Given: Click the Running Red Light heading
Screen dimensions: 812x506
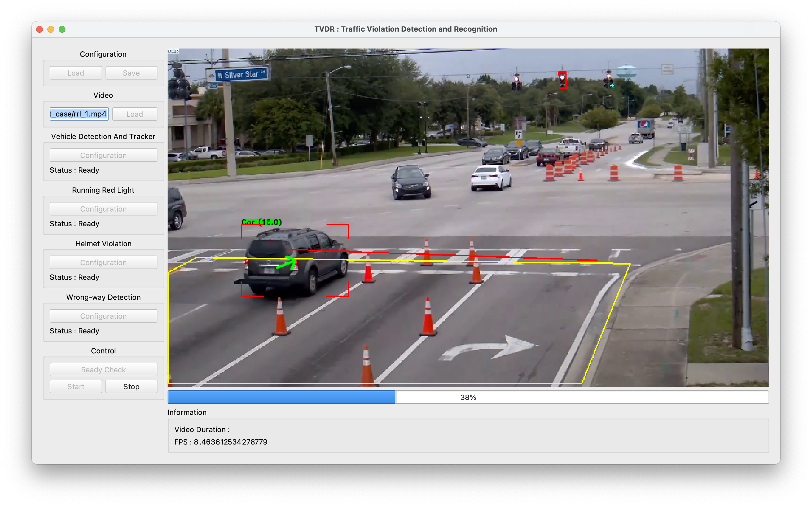Looking at the screenshot, I should 103,190.
